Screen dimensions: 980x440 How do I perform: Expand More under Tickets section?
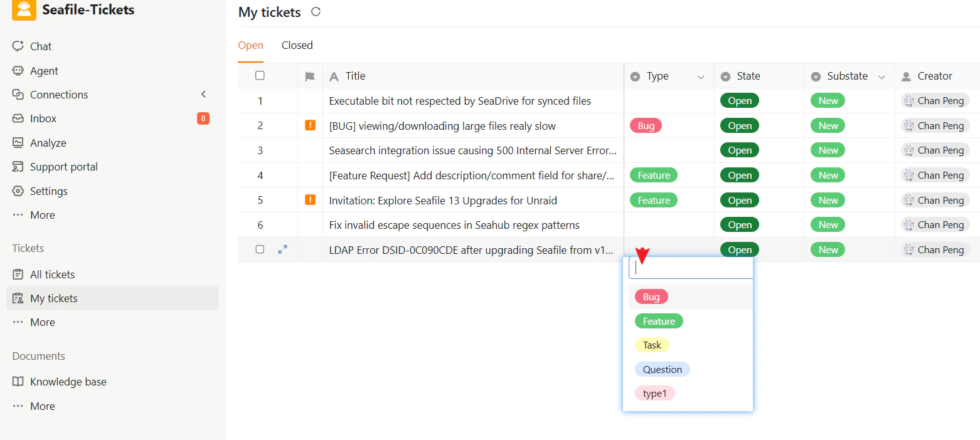coord(43,322)
